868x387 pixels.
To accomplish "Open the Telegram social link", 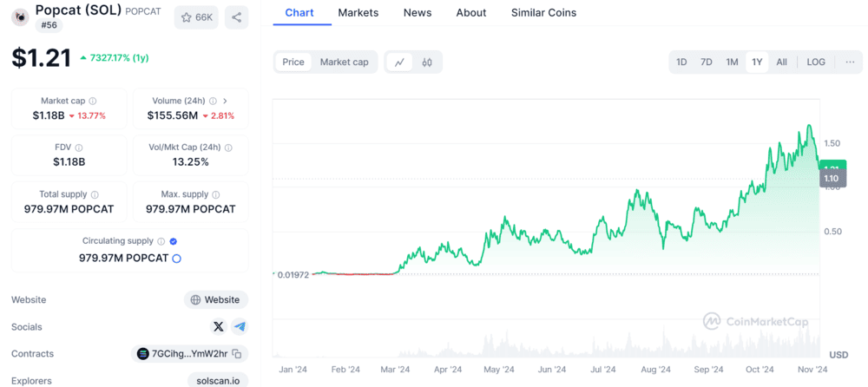I will (x=240, y=327).
